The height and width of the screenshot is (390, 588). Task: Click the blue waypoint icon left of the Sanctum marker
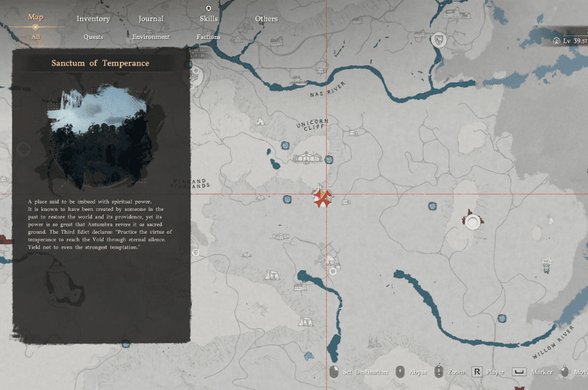[286, 198]
